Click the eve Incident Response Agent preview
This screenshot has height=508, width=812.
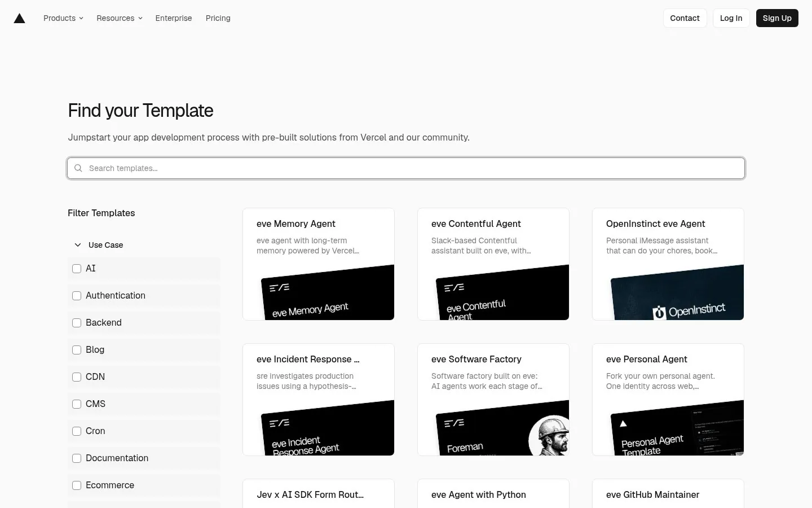click(328, 428)
